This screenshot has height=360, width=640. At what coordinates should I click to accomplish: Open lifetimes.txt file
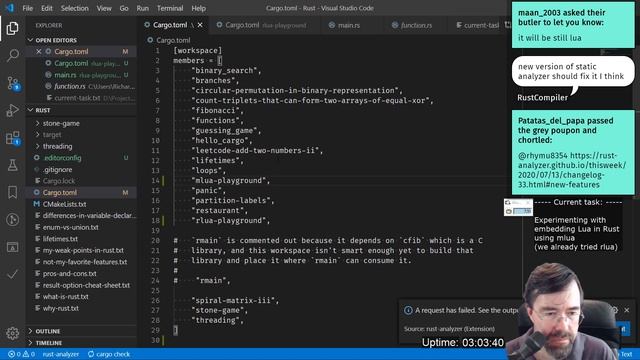point(60,239)
